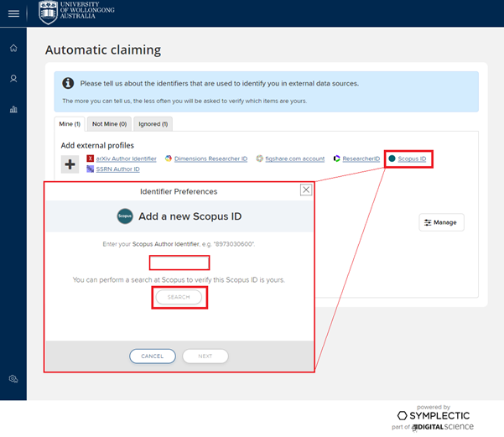The height and width of the screenshot is (437, 504).
Task: Click the arXiv red X icon
Action: coord(91,159)
